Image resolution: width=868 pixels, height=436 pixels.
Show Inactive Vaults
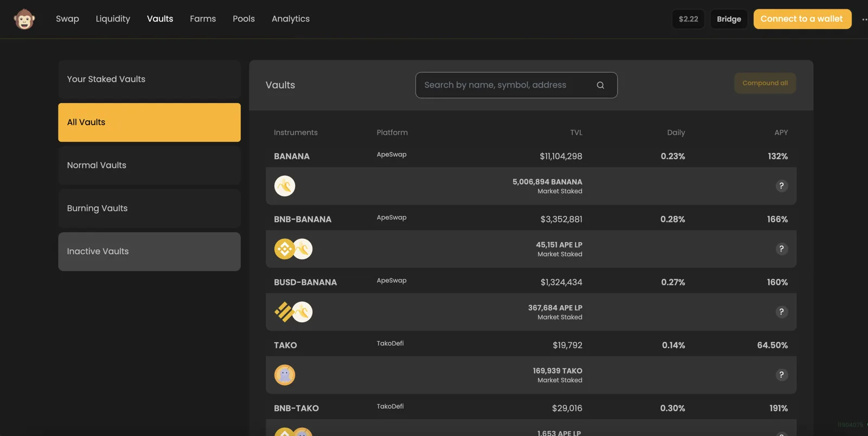click(x=149, y=251)
